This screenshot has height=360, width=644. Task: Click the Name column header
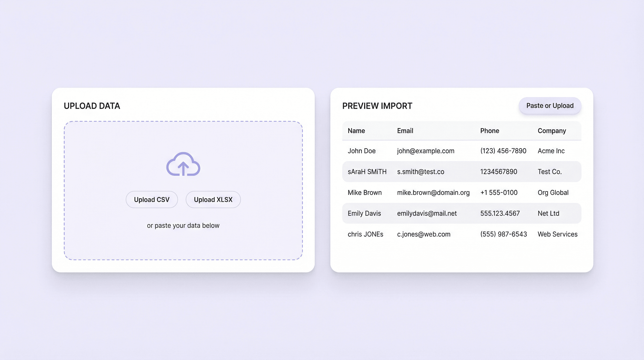coord(356,131)
